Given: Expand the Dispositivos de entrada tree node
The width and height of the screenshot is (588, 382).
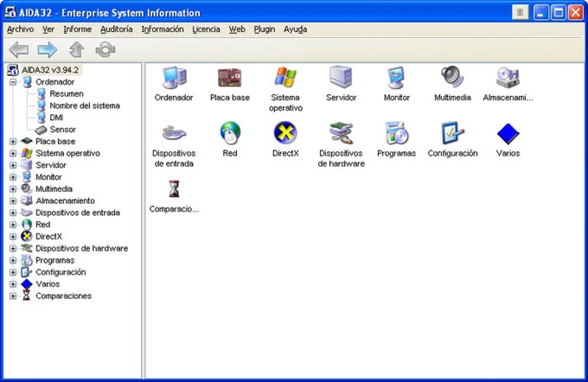Looking at the screenshot, I should pyautogui.click(x=13, y=213).
